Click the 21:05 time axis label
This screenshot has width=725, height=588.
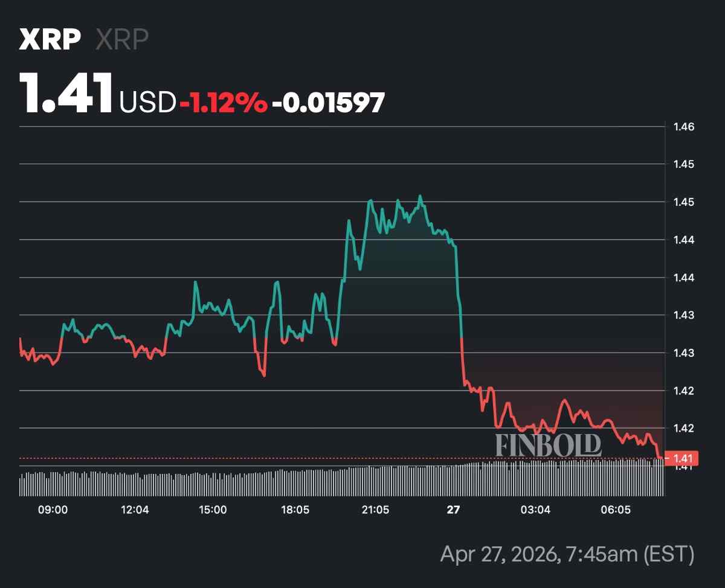(x=375, y=510)
